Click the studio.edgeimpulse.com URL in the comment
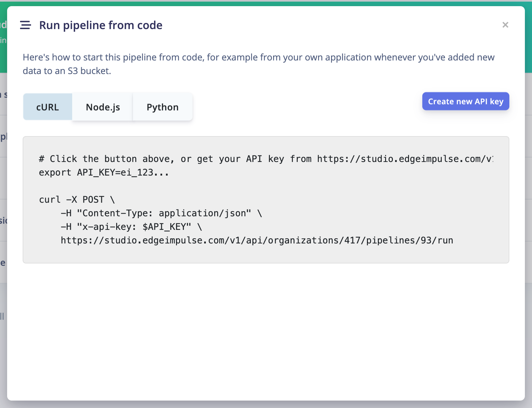 tap(405, 159)
